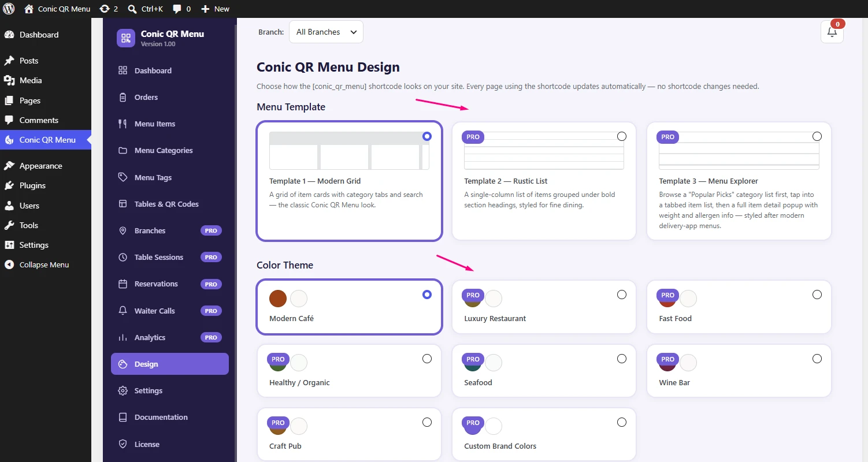Click the Template 1 Modern Grid preview thumbnail

pyautogui.click(x=349, y=151)
